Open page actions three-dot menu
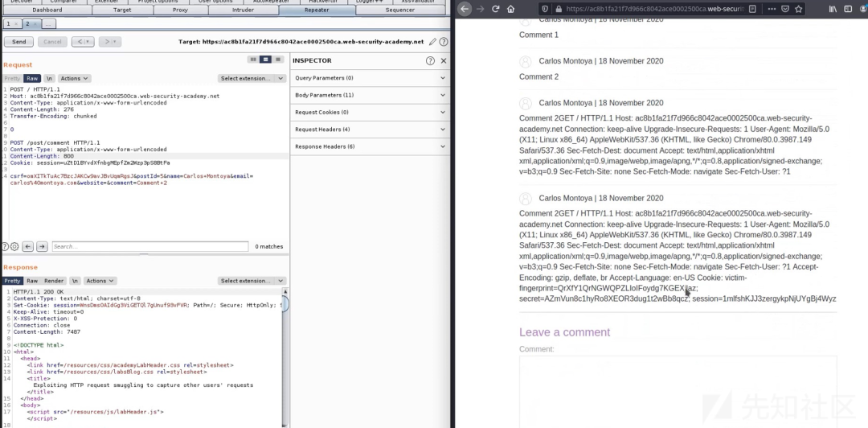Image resolution: width=868 pixels, height=428 pixels. click(x=772, y=9)
